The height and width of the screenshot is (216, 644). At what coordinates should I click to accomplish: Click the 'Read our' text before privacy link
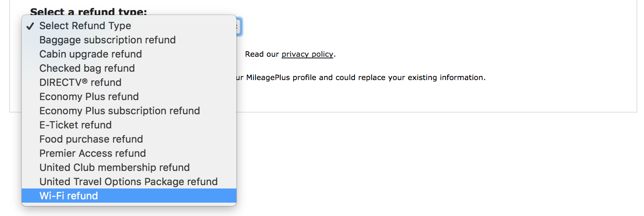point(262,54)
